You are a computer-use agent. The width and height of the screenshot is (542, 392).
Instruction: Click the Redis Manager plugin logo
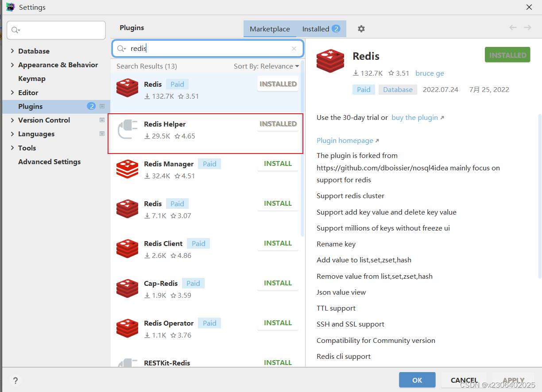tap(128, 169)
